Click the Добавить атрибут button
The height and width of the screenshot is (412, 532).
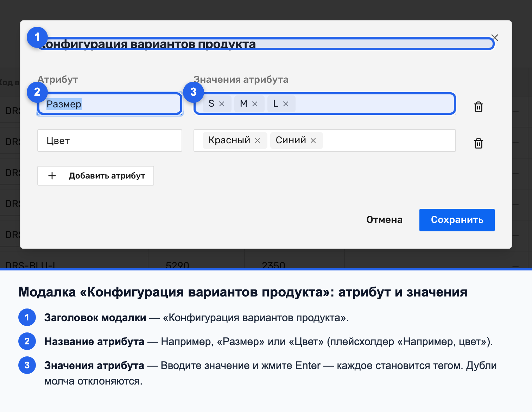click(x=96, y=176)
